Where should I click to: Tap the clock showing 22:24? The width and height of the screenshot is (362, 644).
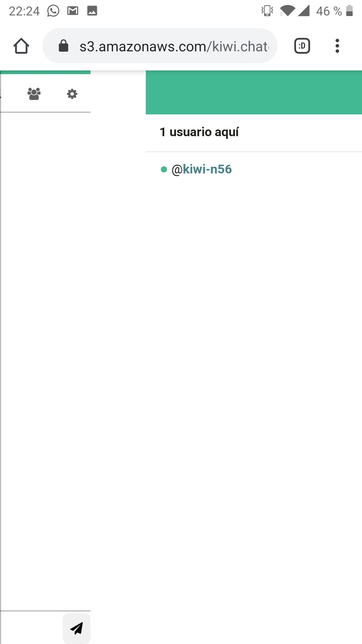tap(24, 11)
